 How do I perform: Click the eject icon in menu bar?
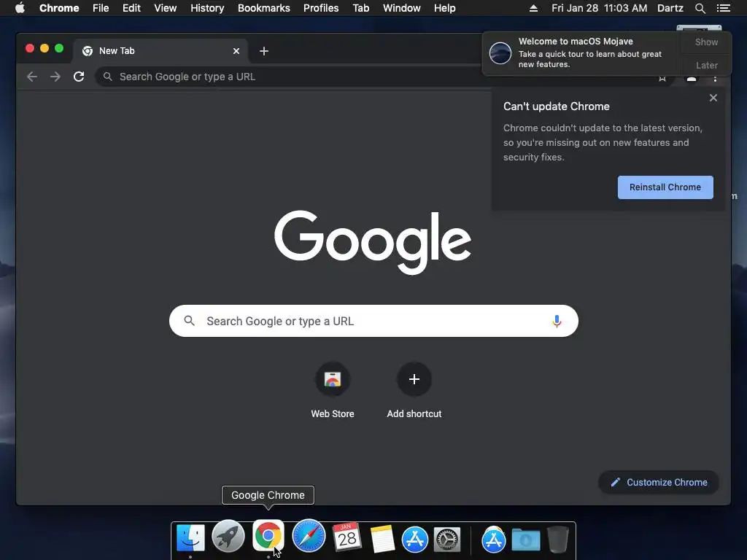coord(533,8)
